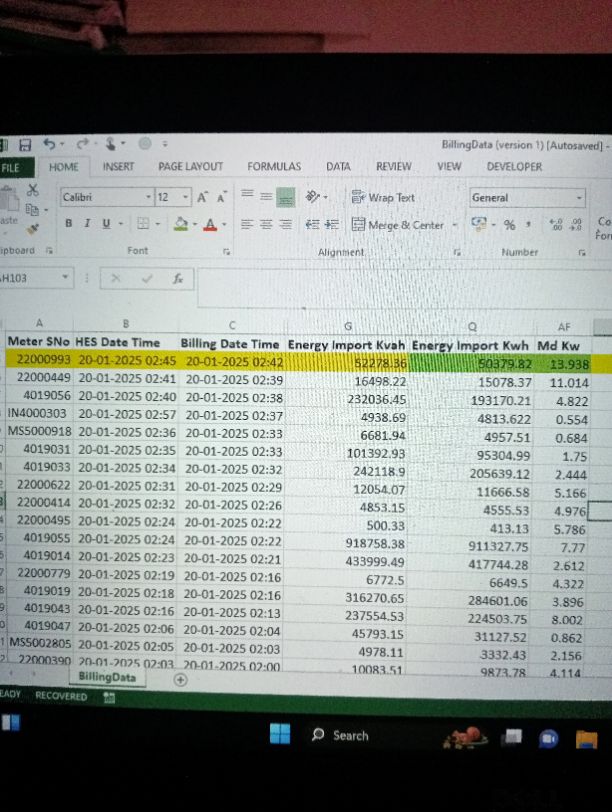Click Decrease Indent icon

tap(312, 224)
